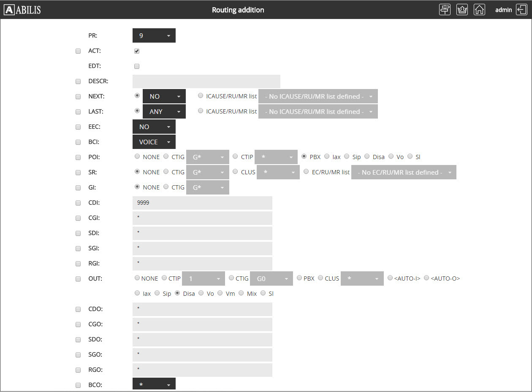Click the admin username in header

click(503, 10)
